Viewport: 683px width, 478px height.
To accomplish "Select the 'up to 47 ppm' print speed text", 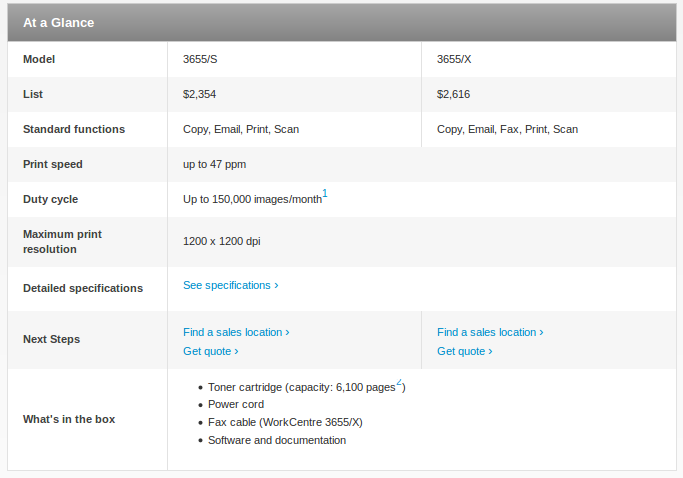I will pyautogui.click(x=214, y=164).
